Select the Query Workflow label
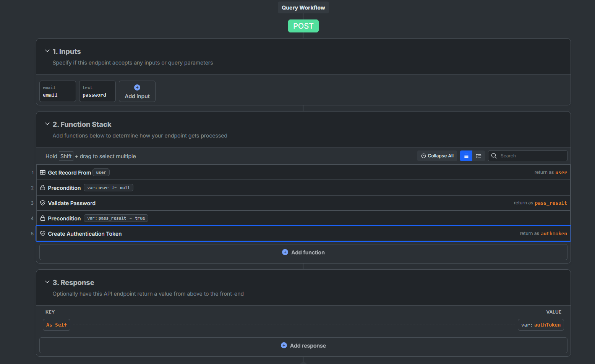This screenshot has height=364, width=595. (303, 8)
